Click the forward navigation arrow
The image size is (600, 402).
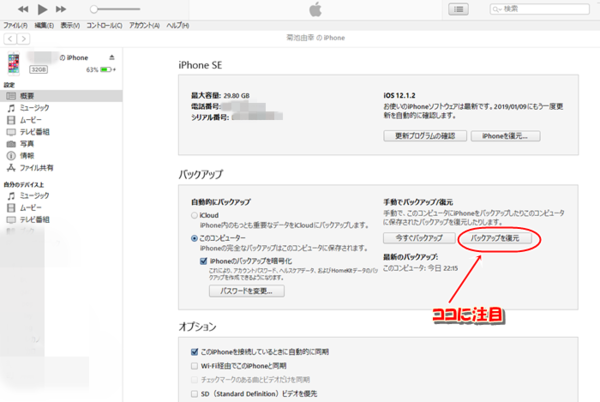(24, 39)
